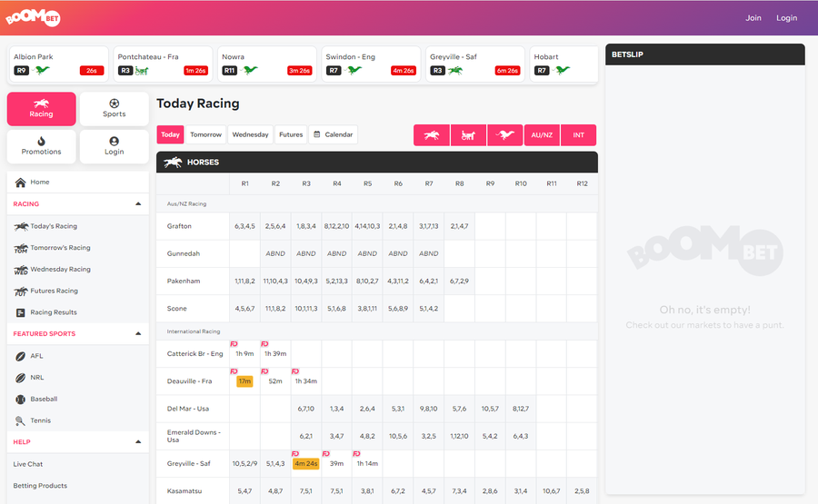Click the AFL football icon
Screen dimensions: 818x504
click(20, 357)
